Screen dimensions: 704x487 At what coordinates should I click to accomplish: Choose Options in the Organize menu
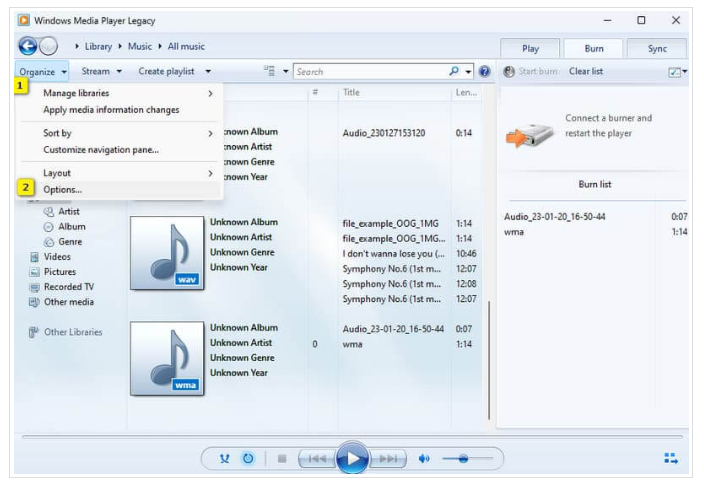(119, 190)
